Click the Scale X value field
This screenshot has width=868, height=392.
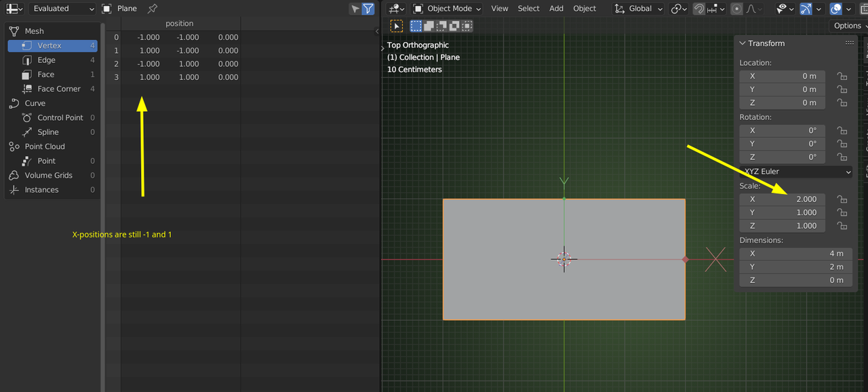pos(782,199)
